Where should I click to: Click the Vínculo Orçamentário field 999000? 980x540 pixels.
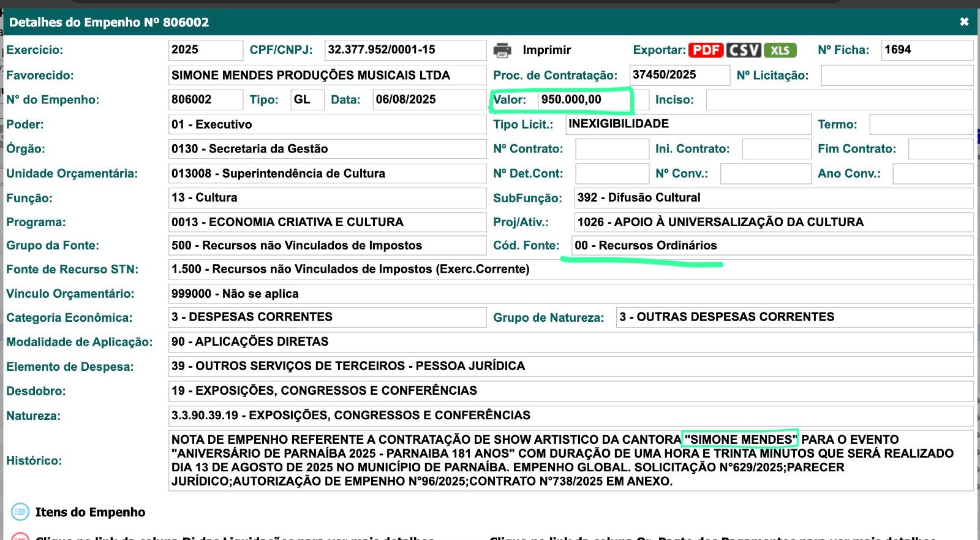(571, 294)
